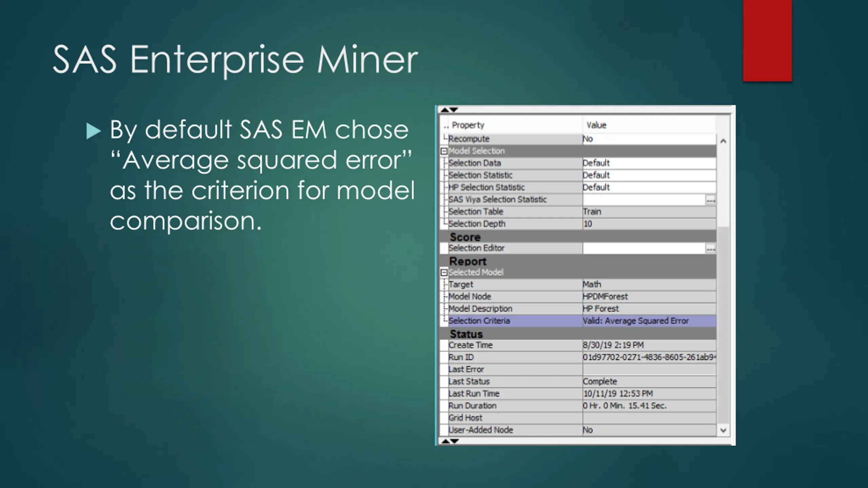Open the Selection Editor ellipsis button
The image size is (868, 488).
710,249
